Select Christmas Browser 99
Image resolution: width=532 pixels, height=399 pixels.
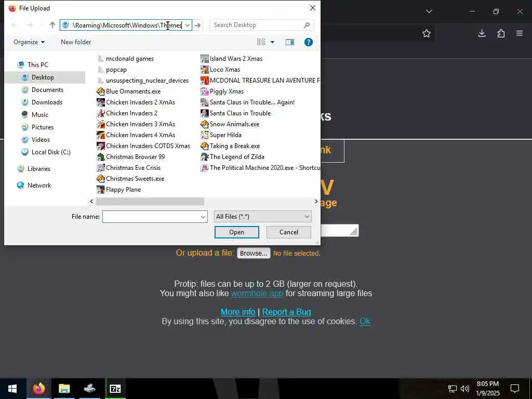(x=131, y=157)
